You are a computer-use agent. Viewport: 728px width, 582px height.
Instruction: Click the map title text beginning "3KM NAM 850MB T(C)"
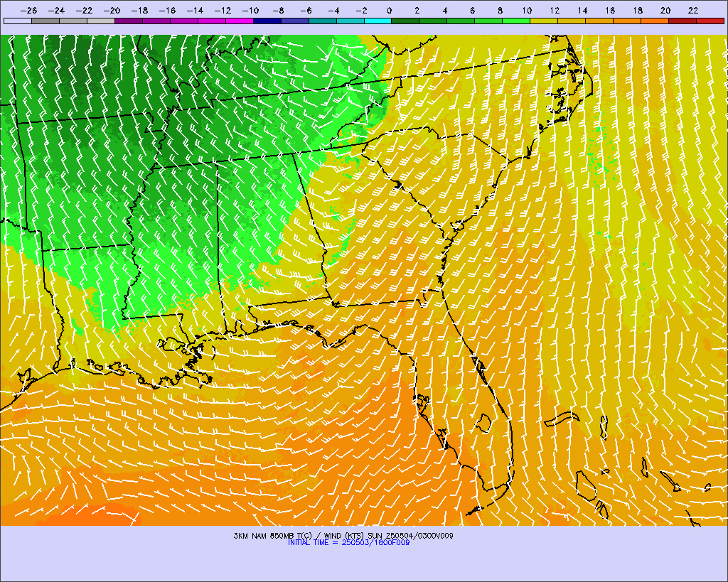343,536
